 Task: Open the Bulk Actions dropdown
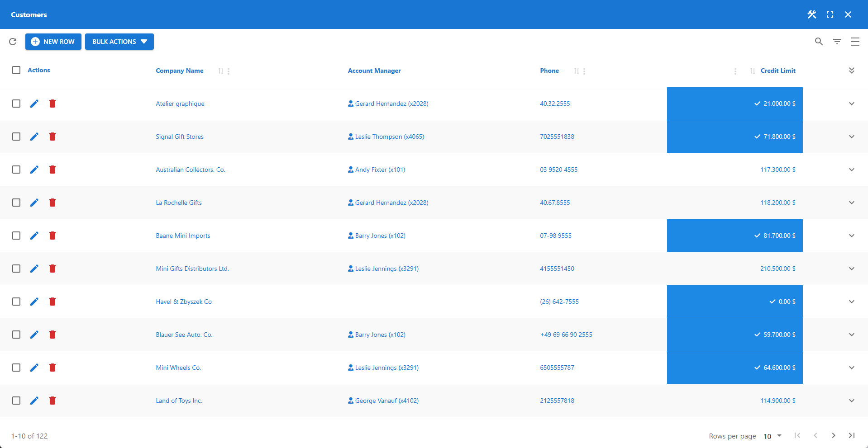(x=119, y=41)
